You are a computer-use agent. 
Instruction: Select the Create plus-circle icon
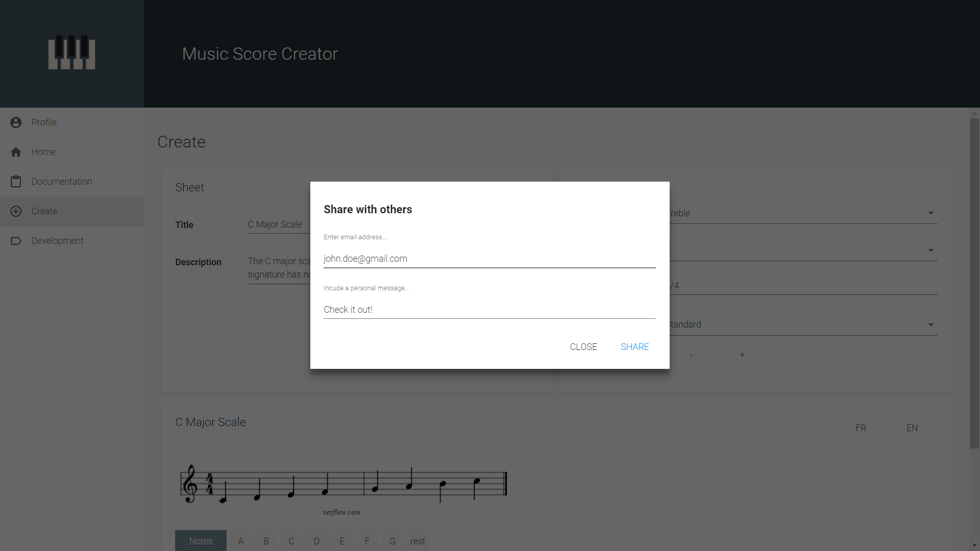[16, 211]
